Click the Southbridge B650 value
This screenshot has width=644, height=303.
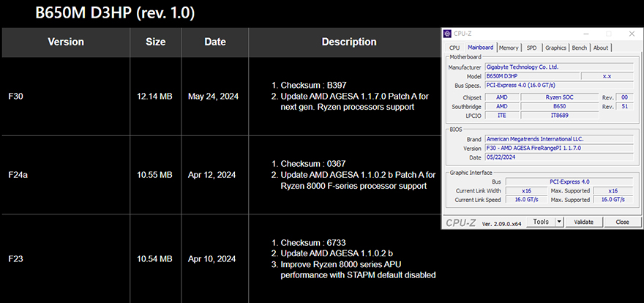559,106
